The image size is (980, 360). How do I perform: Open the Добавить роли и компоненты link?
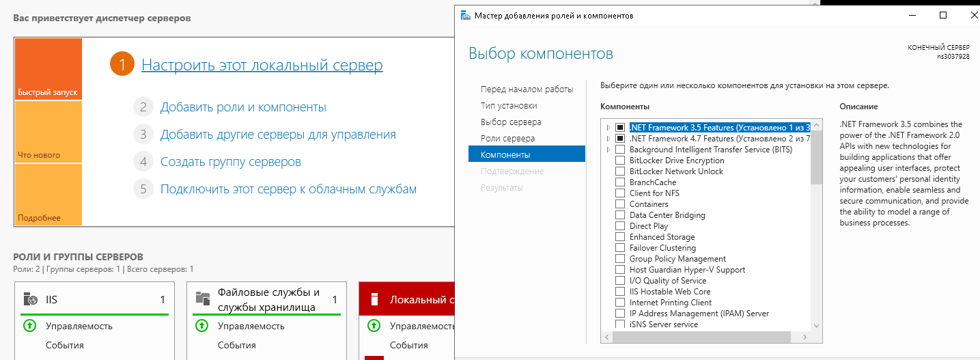tap(243, 107)
